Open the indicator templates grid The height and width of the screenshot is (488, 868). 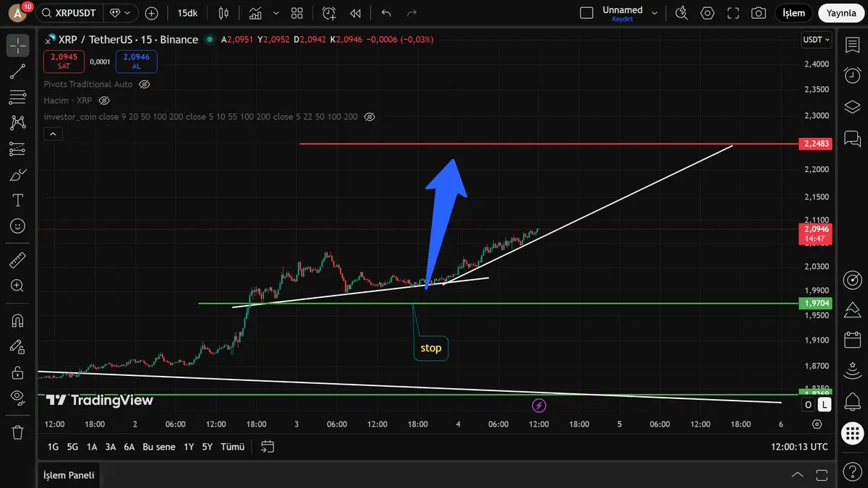click(297, 13)
